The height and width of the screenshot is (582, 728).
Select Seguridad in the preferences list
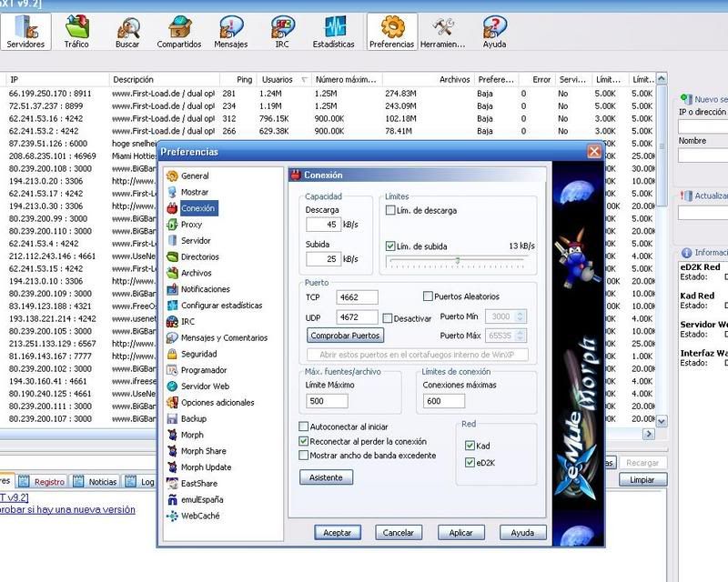[192, 354]
